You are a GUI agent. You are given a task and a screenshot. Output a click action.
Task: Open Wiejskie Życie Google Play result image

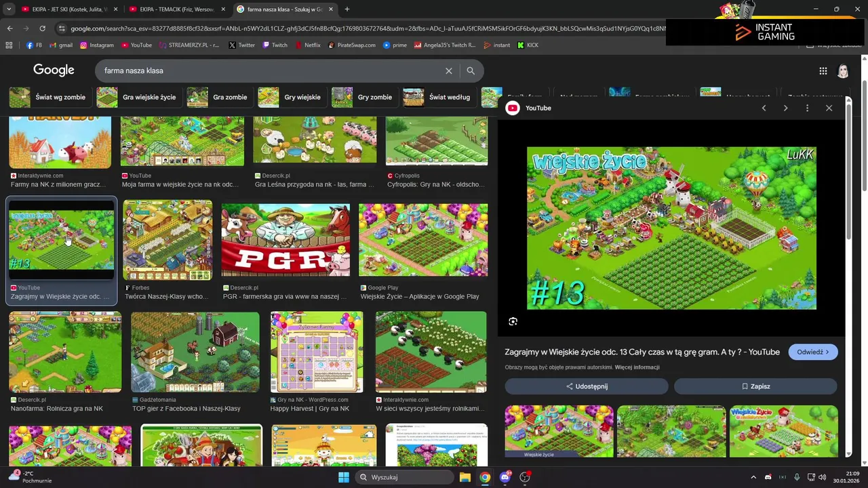pos(423,240)
